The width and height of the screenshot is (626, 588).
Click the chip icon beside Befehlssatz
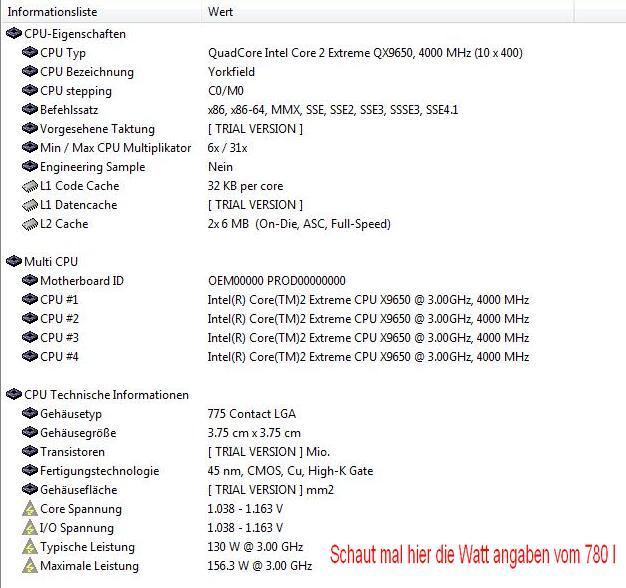[30, 109]
